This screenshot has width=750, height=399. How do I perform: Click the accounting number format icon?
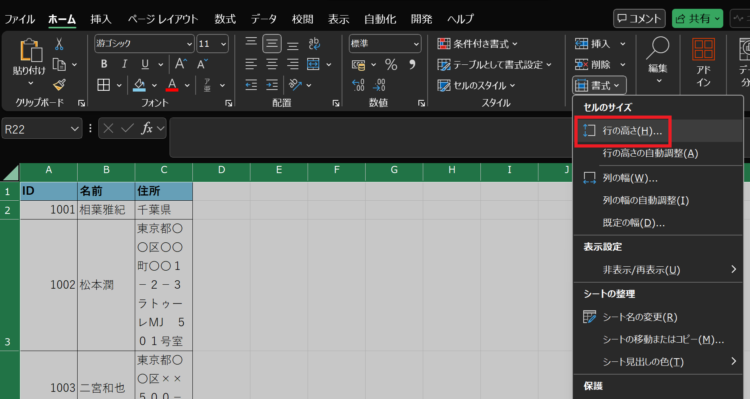point(358,65)
